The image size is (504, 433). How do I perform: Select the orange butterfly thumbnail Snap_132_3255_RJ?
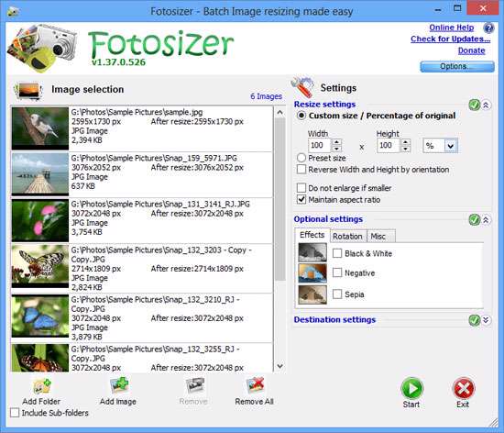click(40, 358)
